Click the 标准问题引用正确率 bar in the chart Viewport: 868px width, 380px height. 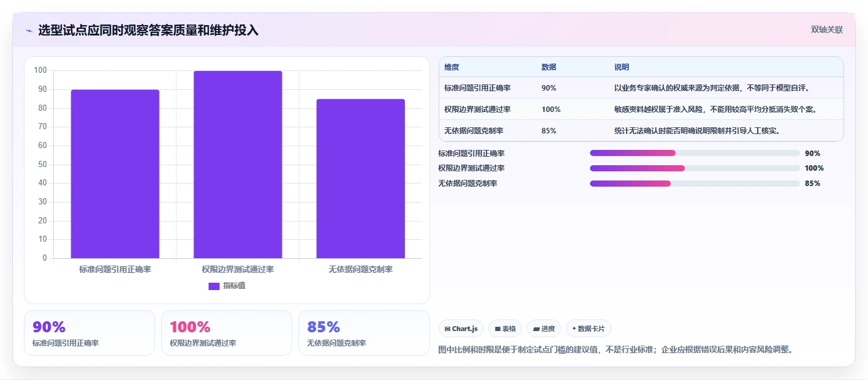click(x=115, y=174)
